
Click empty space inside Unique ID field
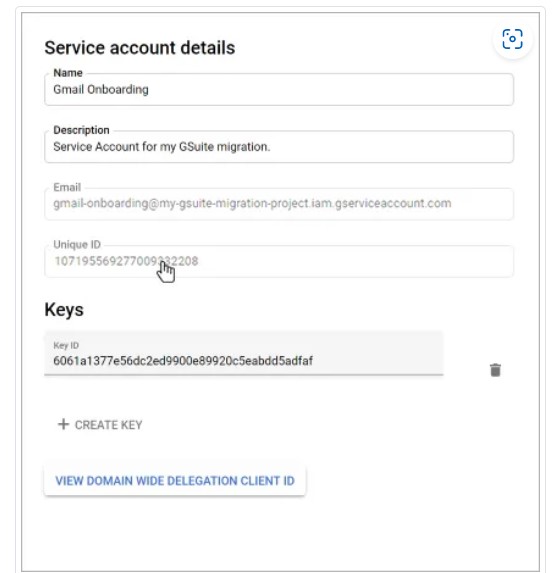coord(355,261)
